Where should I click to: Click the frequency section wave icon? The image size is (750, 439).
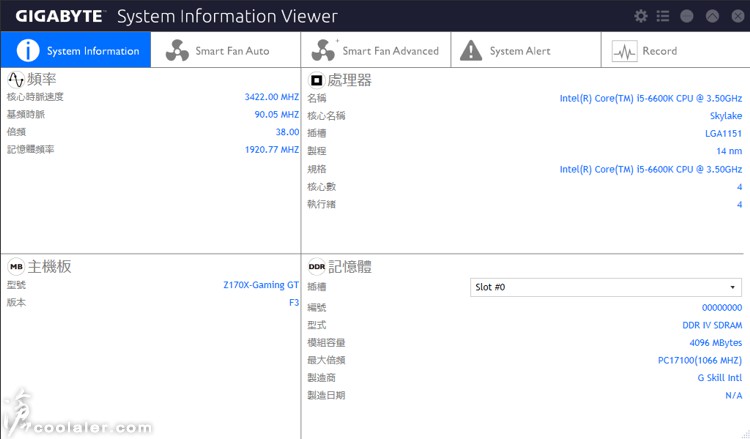click(16, 79)
